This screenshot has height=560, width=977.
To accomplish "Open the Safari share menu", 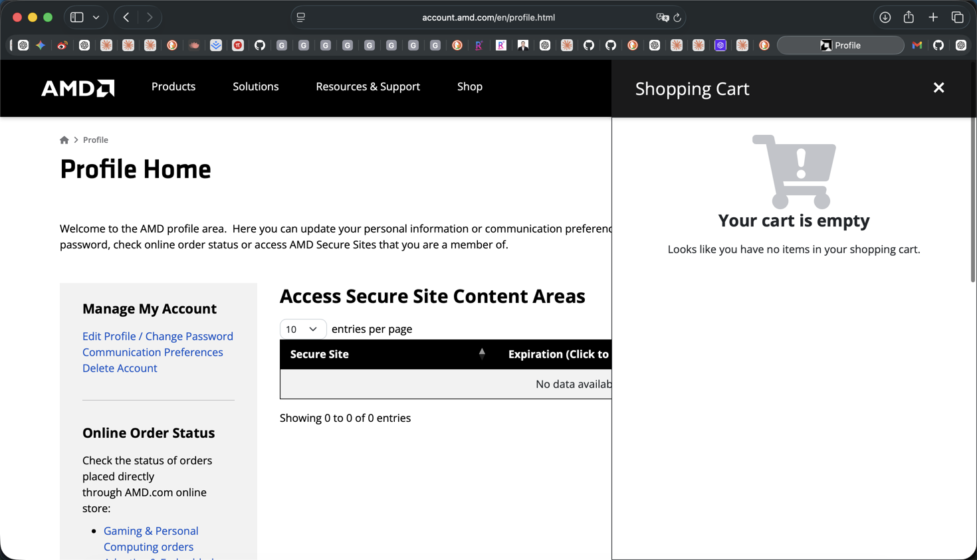I will tap(909, 17).
